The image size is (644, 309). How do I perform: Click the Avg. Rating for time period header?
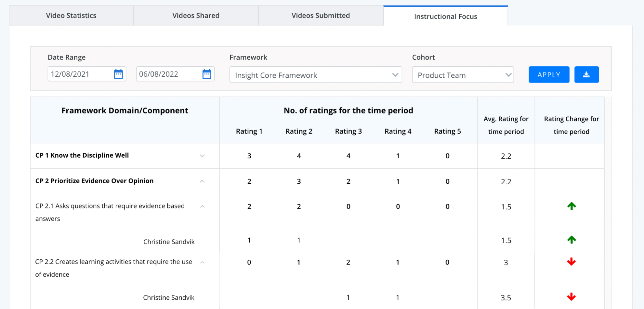(506, 125)
